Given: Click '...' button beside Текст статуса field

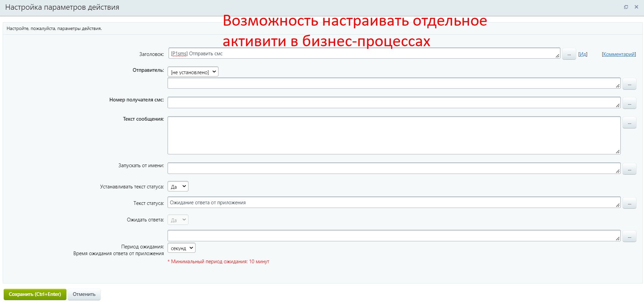Looking at the screenshot, I should pos(629,203).
